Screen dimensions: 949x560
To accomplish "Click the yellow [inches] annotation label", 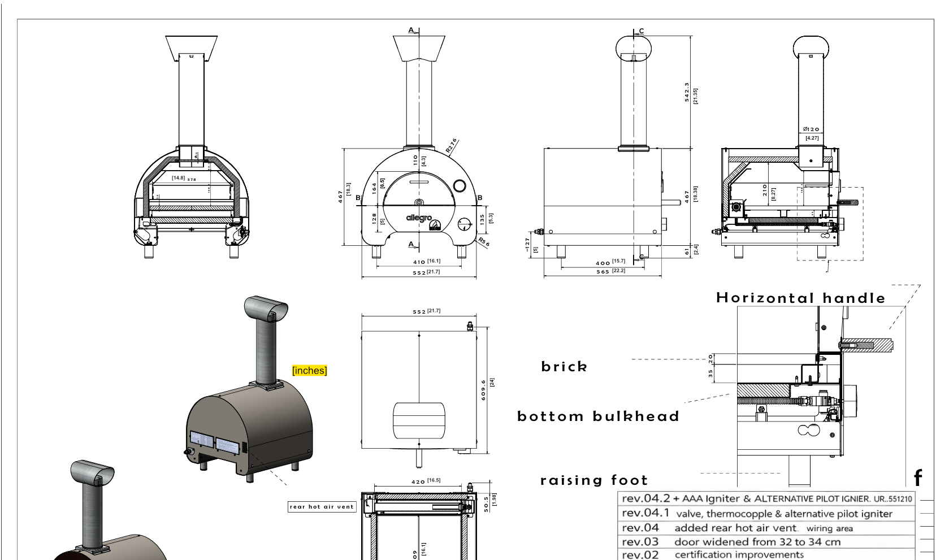I will [x=310, y=371].
